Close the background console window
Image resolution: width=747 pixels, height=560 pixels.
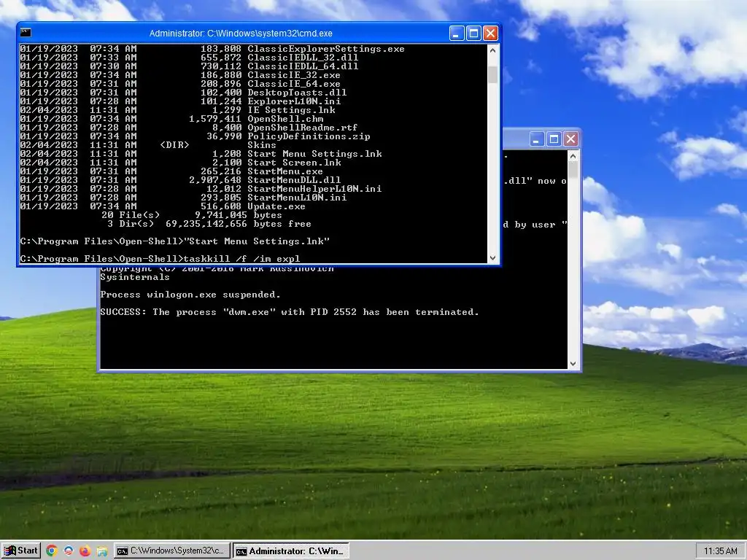tap(570, 139)
